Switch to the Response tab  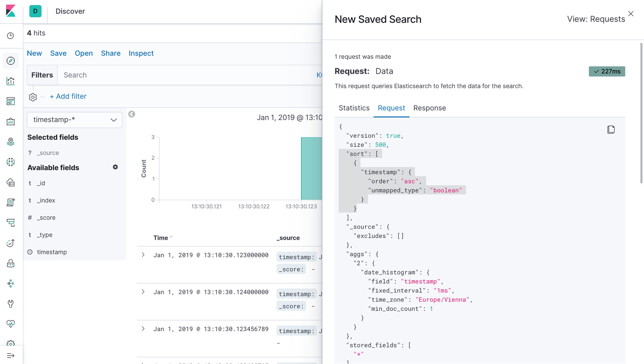coord(430,108)
